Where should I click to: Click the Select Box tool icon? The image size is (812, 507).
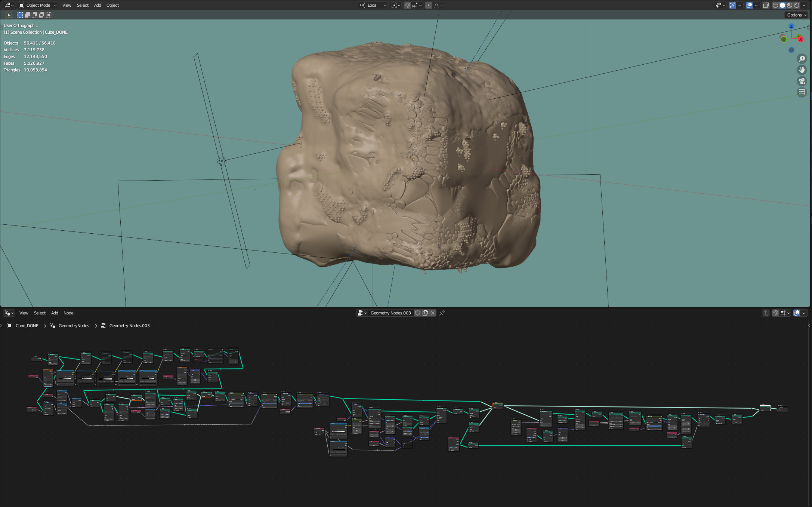pos(9,15)
